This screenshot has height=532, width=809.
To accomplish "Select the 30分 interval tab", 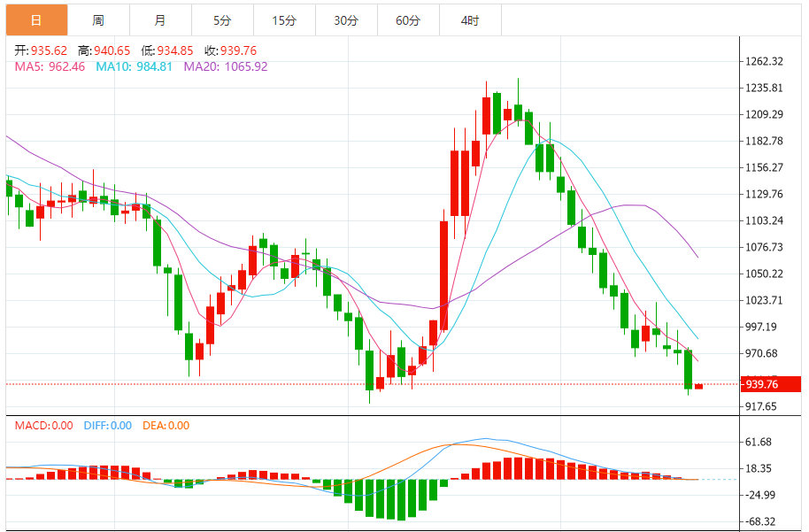I will click(x=346, y=20).
